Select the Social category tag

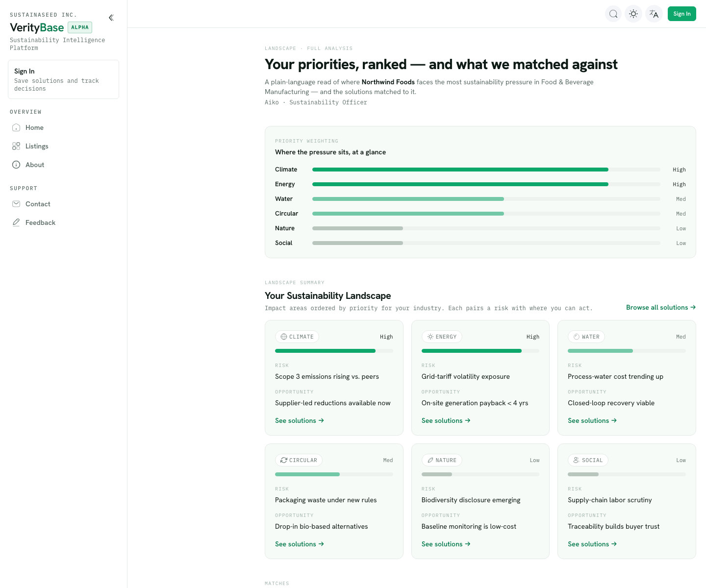click(x=588, y=460)
